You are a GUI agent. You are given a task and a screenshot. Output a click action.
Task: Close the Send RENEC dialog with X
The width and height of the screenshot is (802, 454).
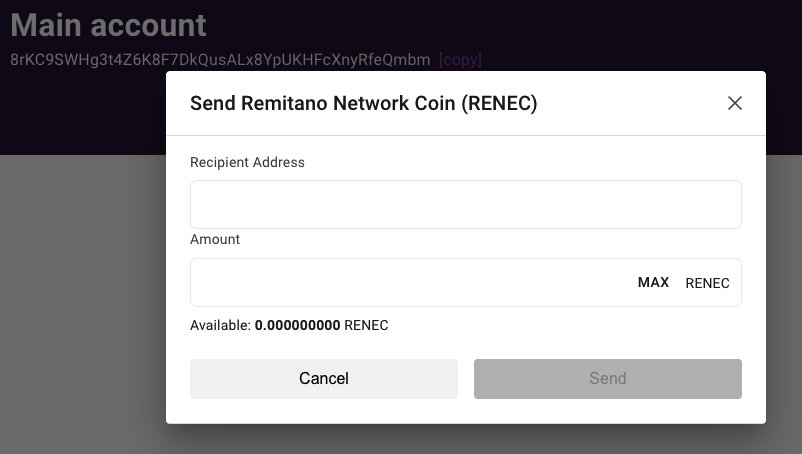[x=735, y=103]
